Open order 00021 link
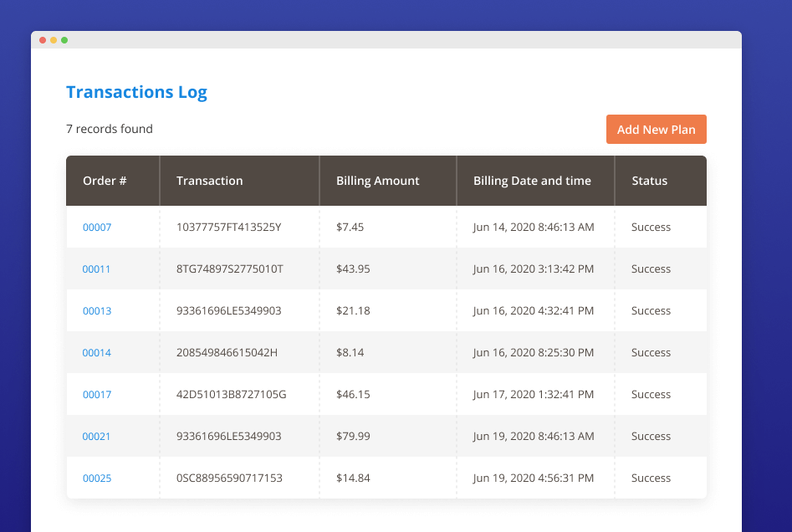 [96, 437]
